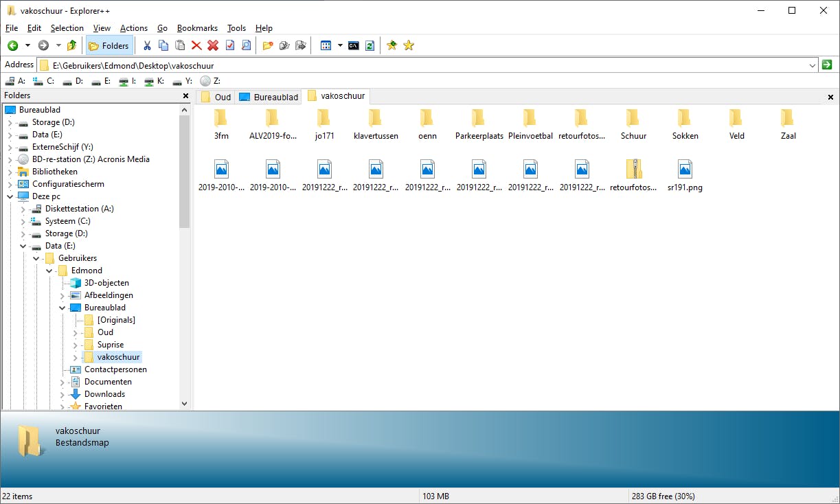Screen dimensions: 840x504
Task: Go up one folder level
Action: click(x=71, y=45)
